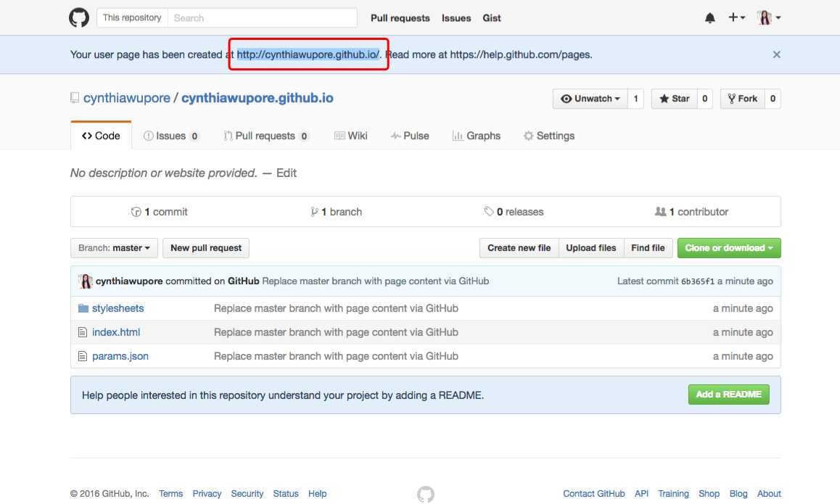Open footer Terms link

[170, 494]
